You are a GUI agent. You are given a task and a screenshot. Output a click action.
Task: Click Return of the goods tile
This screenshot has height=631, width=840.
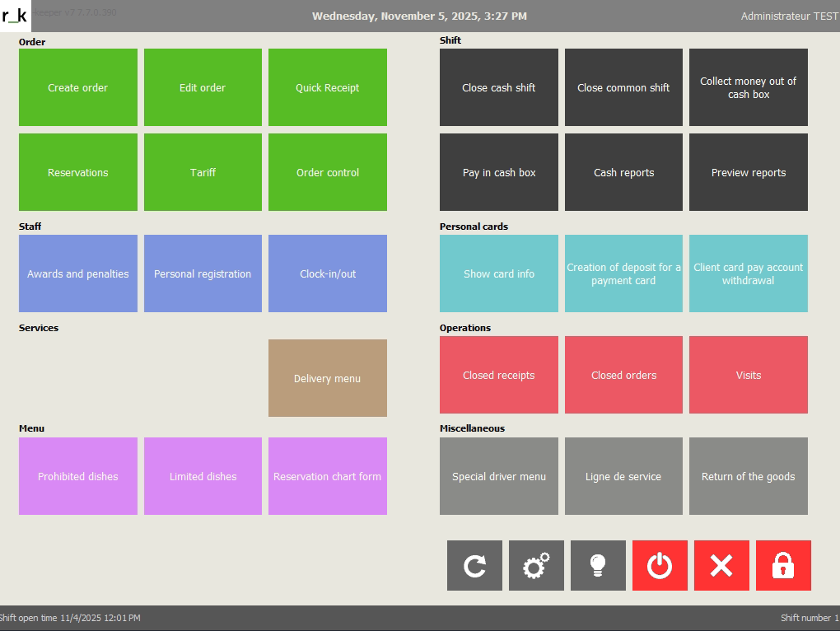[749, 476]
